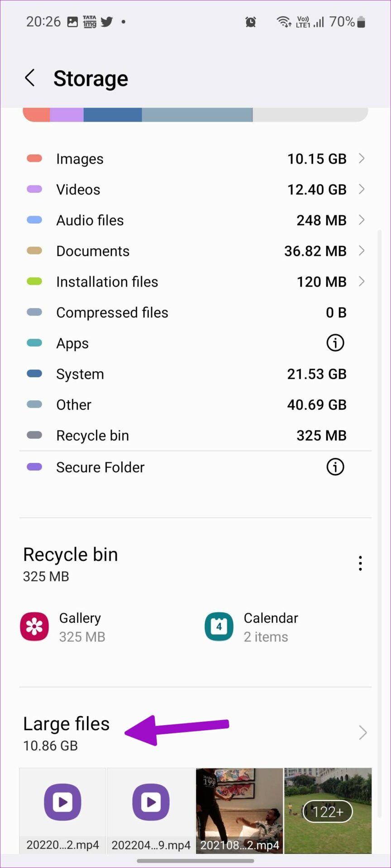The width and height of the screenshot is (391, 868).
Task: Tap the battery icon in status bar
Action: click(x=361, y=22)
